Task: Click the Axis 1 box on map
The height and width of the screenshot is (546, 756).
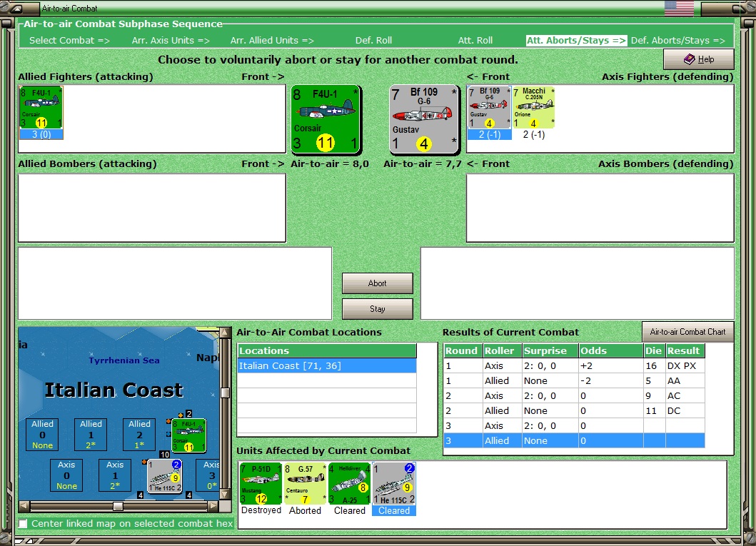Action: click(x=115, y=475)
